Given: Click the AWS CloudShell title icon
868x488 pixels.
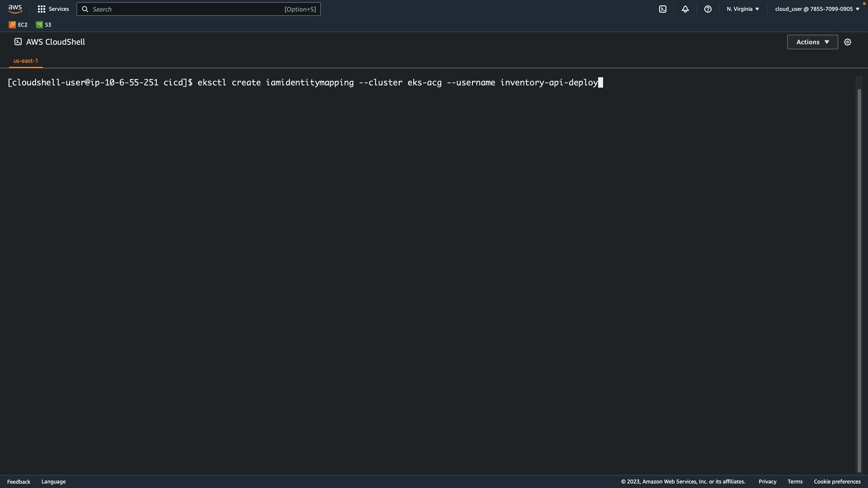Looking at the screenshot, I should (18, 42).
